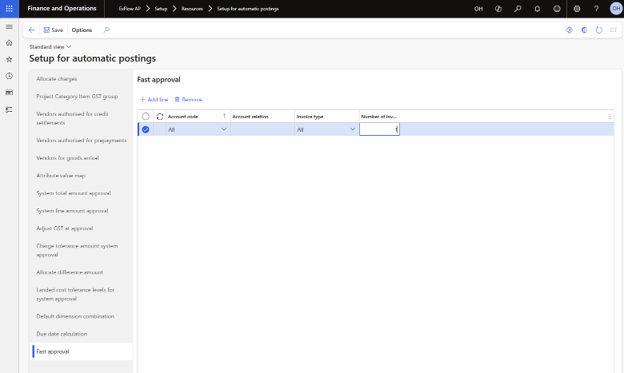Open Workspaces icon in sidebar
The image size is (624, 373).
click(9, 92)
